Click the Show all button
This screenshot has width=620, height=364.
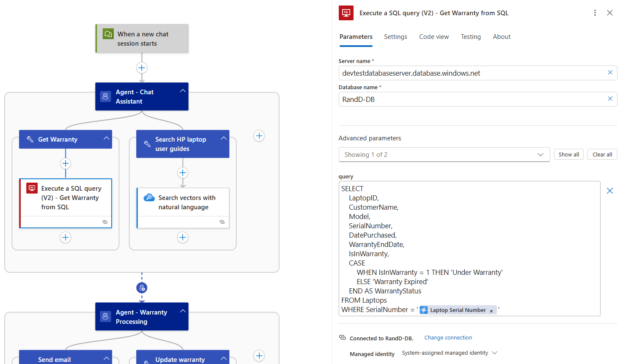(x=568, y=155)
